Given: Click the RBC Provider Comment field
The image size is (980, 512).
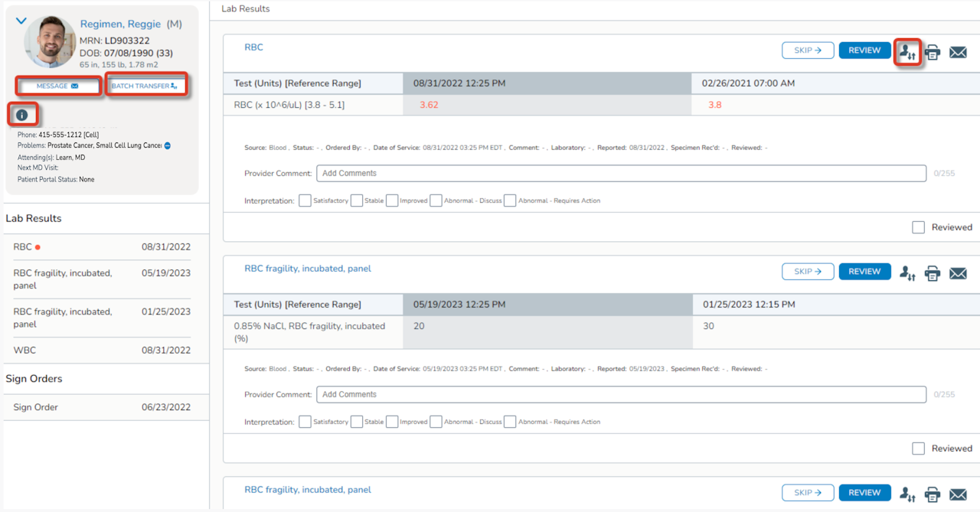Looking at the screenshot, I should (621, 174).
